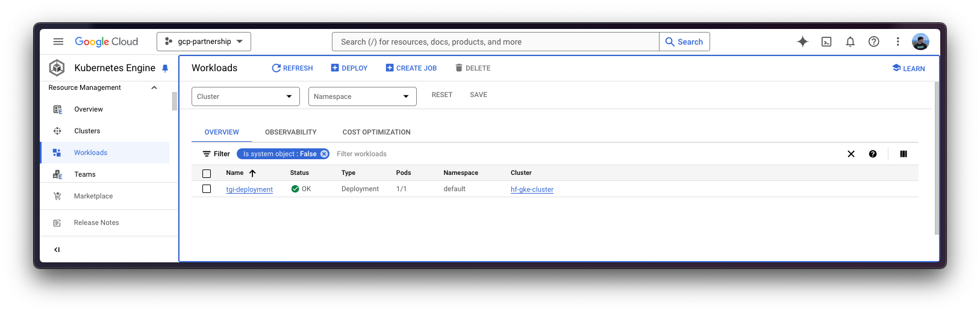
Task: Open the tgi-deployment workload link
Action: coord(249,189)
